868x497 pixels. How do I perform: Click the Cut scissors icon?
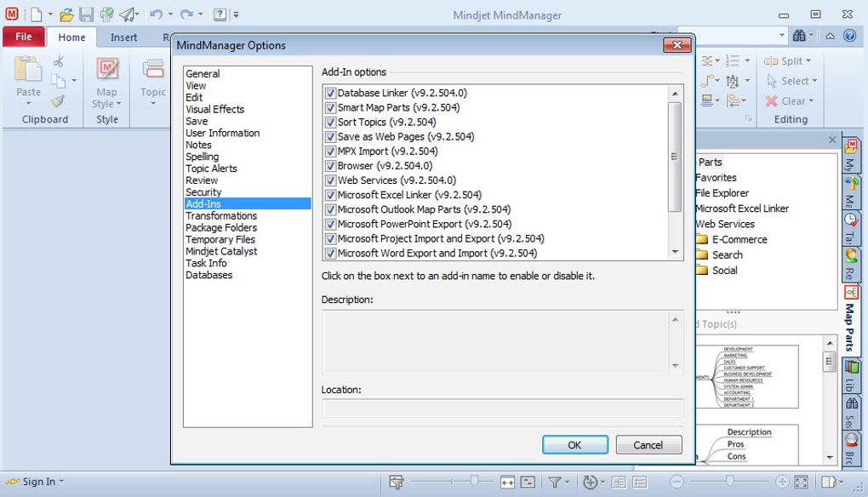59,60
